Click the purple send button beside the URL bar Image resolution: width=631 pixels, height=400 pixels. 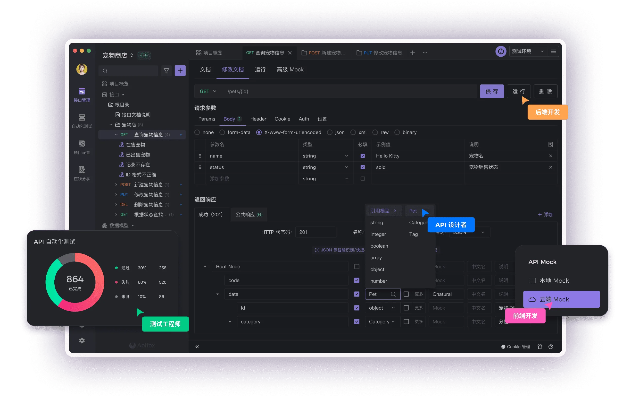click(x=491, y=91)
